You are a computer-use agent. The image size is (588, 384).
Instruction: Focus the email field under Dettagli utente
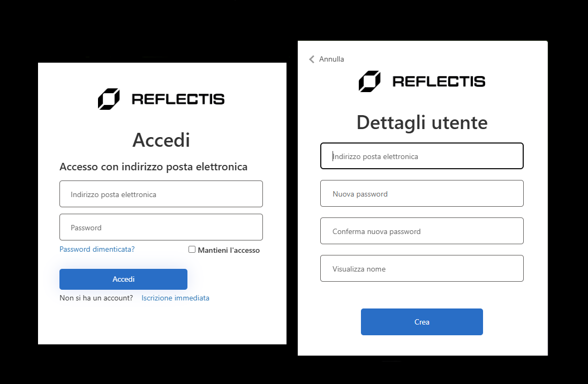tap(422, 156)
